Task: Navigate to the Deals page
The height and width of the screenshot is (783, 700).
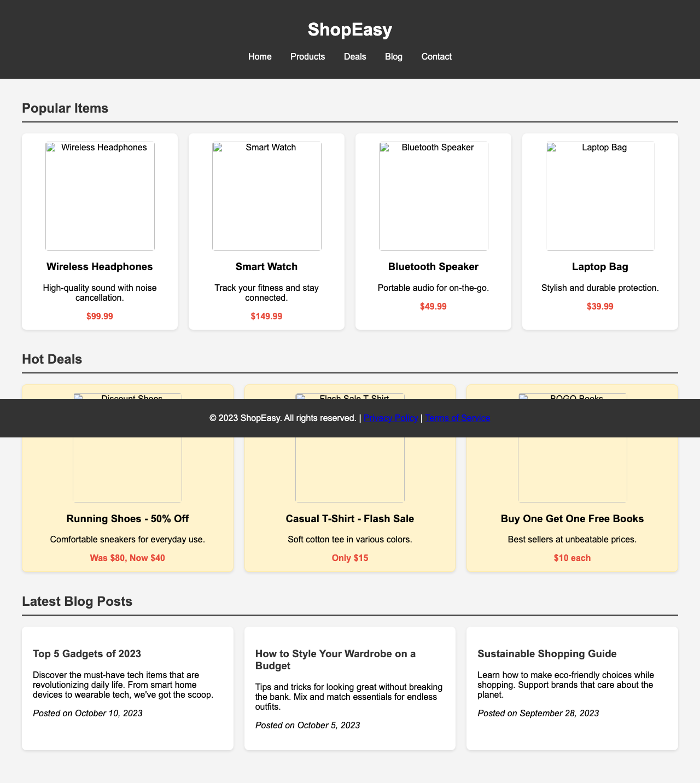Action: tap(354, 56)
